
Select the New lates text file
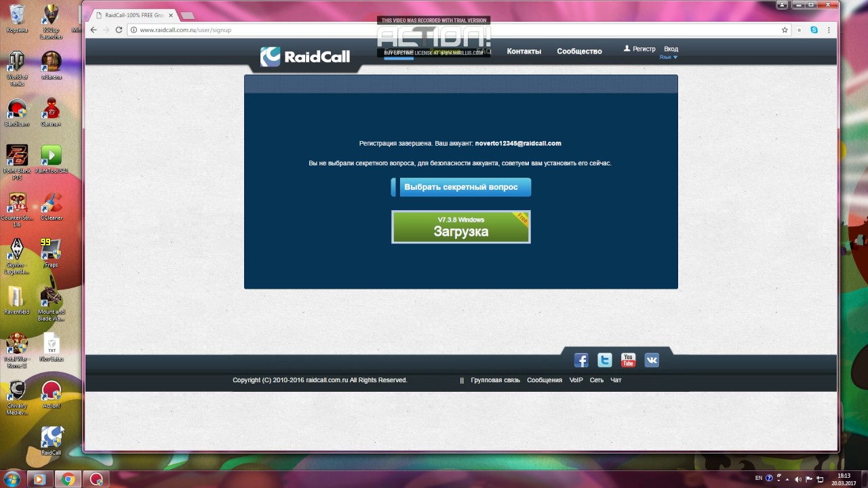(51, 346)
